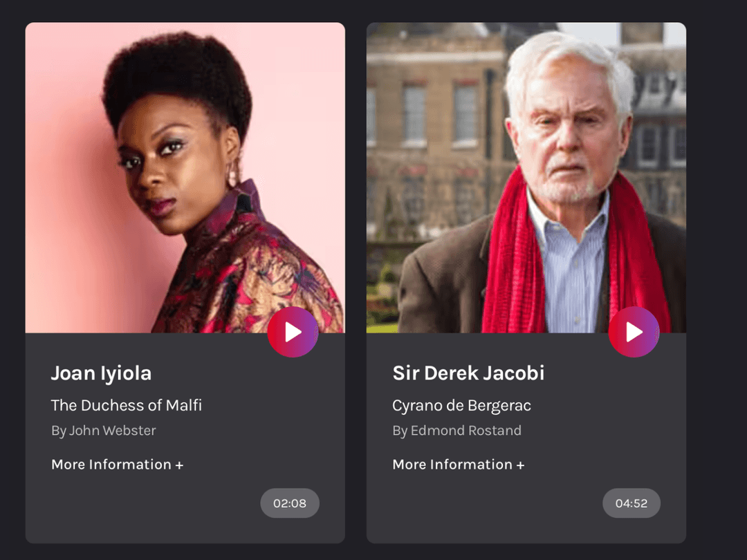Expand More Information on Sir Derek Jacobi card
This screenshot has height=560, width=747.
point(459,465)
